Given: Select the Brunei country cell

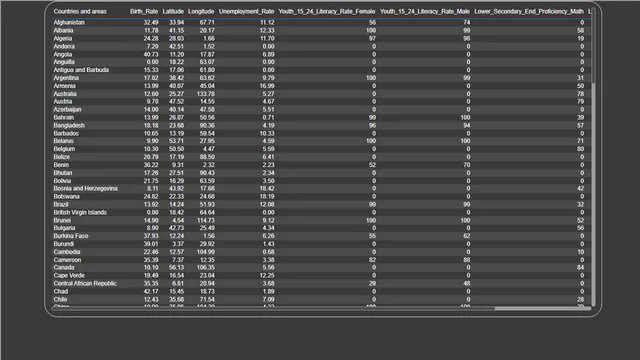Looking at the screenshot, I should point(62,220).
